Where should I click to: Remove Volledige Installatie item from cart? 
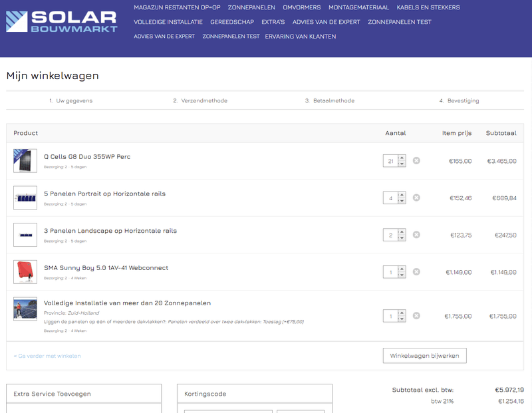pyautogui.click(x=416, y=316)
